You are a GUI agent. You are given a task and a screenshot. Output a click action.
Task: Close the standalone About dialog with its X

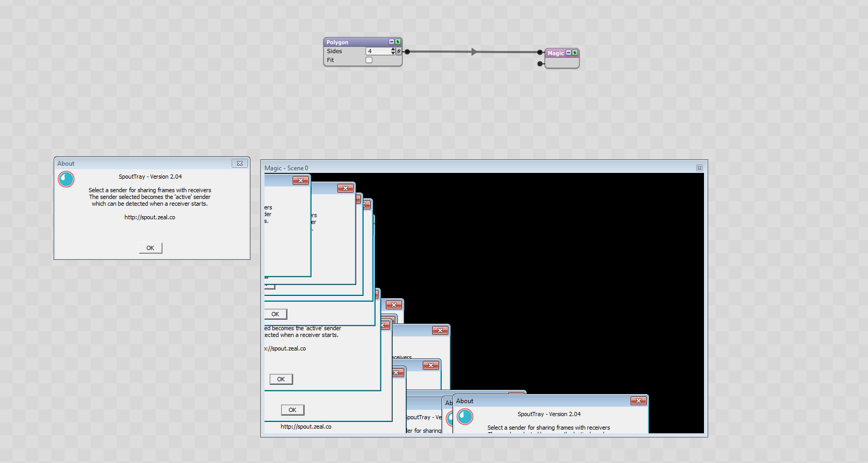click(x=240, y=163)
